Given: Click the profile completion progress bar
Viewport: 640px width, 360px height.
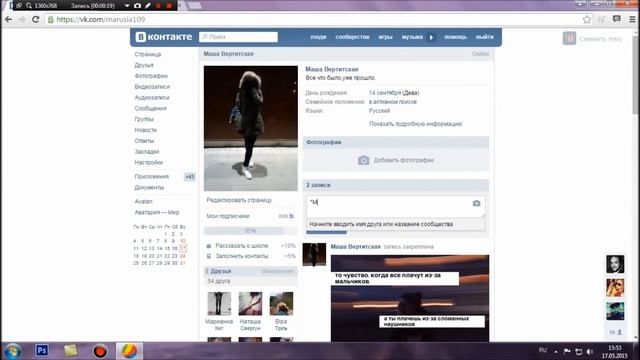Looking at the screenshot, I should (250, 231).
